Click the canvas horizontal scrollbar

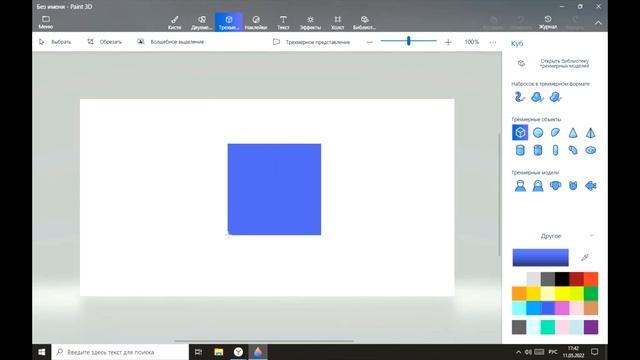coord(264,341)
